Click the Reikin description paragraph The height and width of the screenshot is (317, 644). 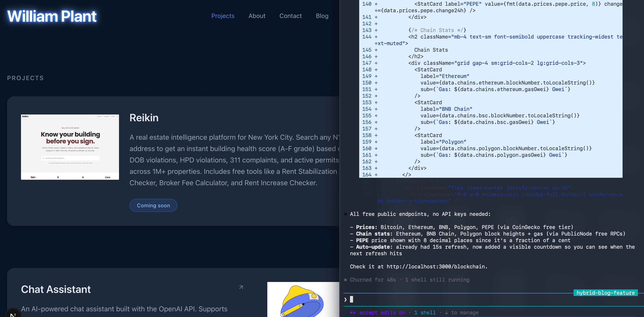(x=234, y=160)
